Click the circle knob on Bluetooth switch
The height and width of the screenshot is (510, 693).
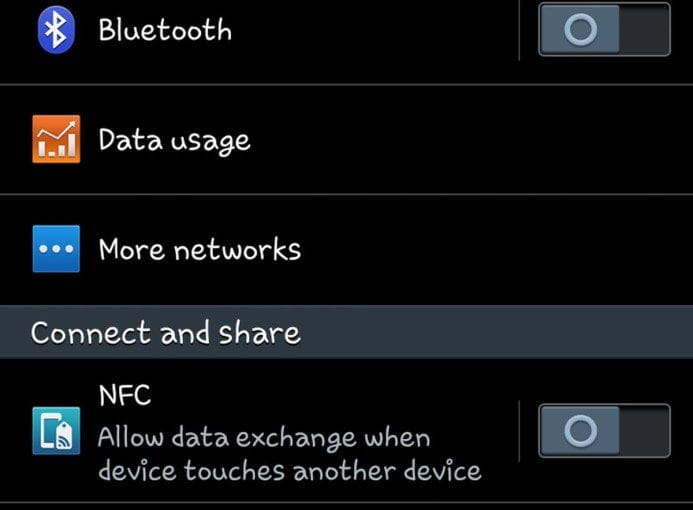[580, 29]
